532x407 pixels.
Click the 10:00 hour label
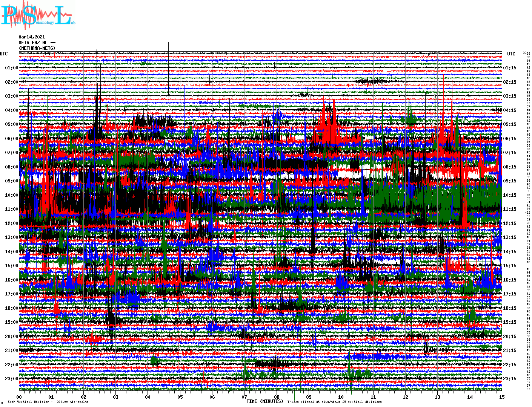[x=11, y=195]
